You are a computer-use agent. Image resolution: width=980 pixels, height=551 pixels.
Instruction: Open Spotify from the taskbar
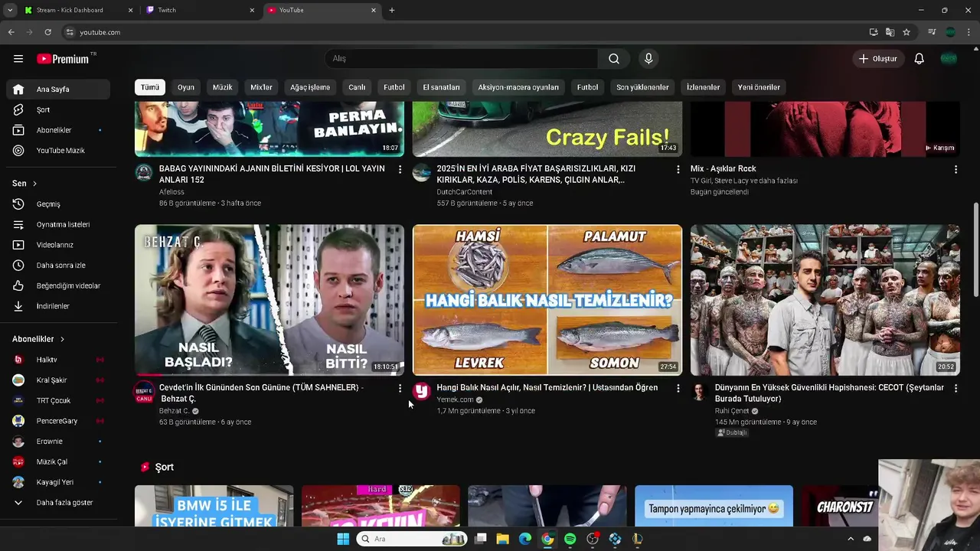570,539
